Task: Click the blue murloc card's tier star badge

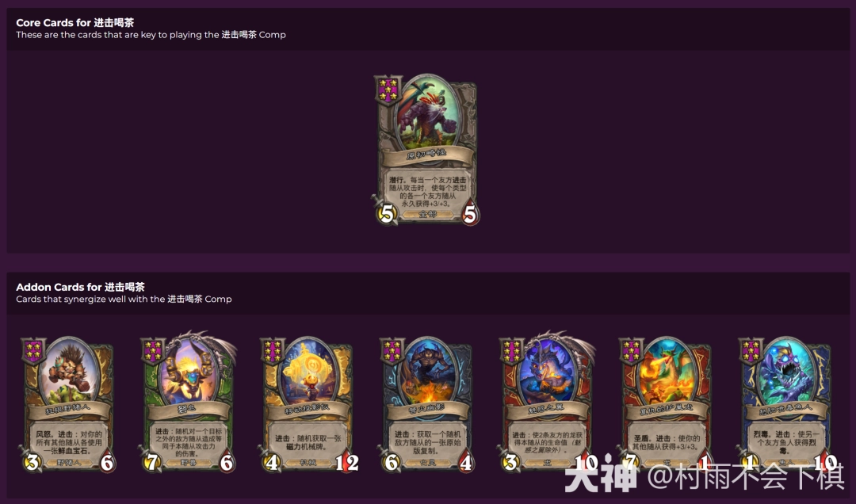Action: coord(751,351)
